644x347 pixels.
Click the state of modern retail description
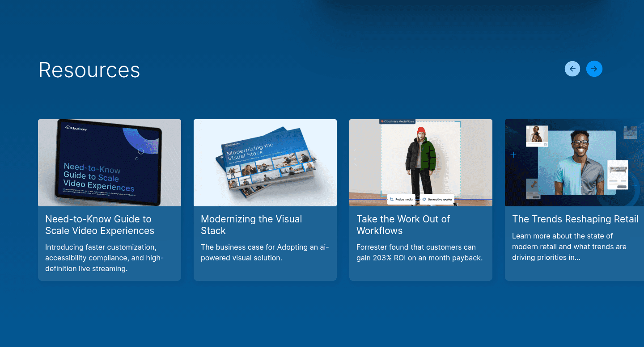(x=569, y=247)
